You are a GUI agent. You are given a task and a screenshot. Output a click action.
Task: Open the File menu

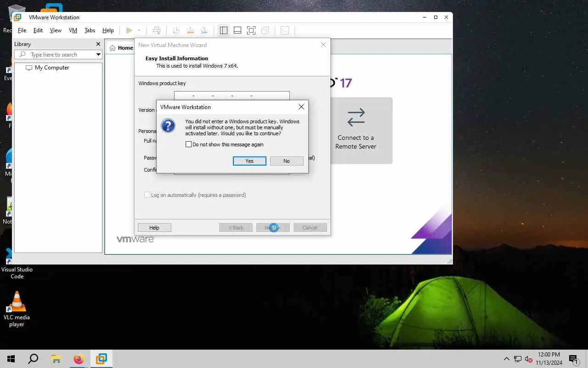point(22,30)
